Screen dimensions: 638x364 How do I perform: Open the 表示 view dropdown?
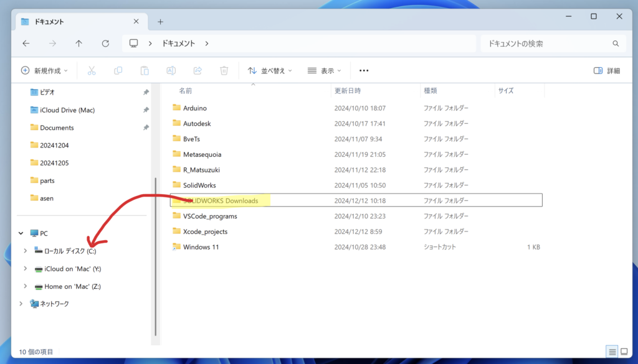(x=324, y=71)
